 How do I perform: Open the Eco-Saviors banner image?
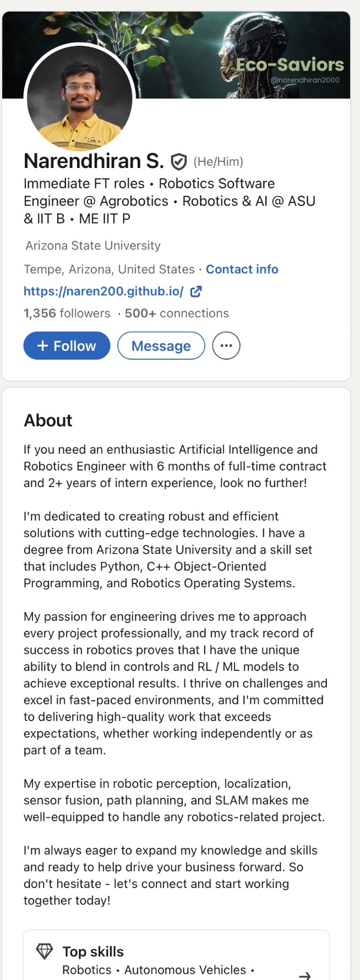click(x=176, y=55)
